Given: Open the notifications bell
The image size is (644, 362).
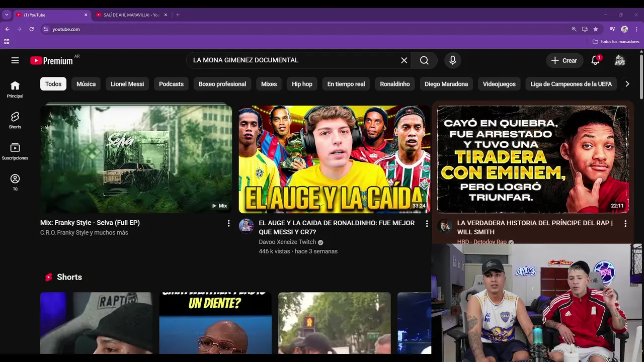Looking at the screenshot, I should tap(595, 60).
